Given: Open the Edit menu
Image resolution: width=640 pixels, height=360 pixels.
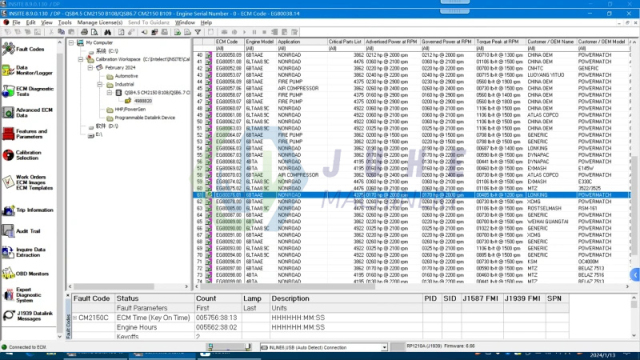Looking at the screenshot, I should [x=31, y=22].
